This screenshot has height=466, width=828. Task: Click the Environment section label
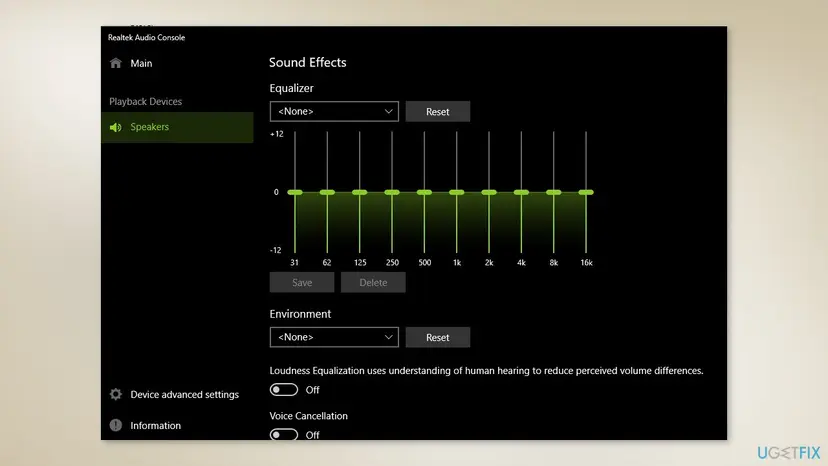tap(300, 314)
